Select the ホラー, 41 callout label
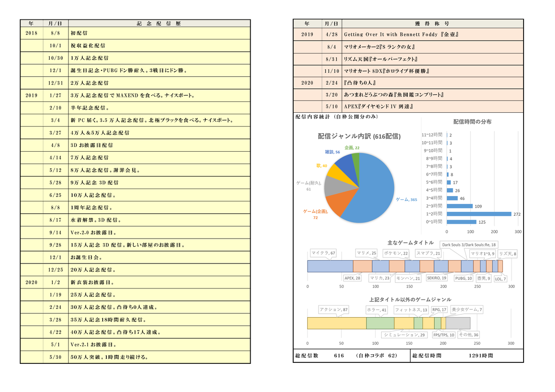Image resolution: width=555 pixels, height=392 pixels. pyautogui.click(x=377, y=309)
